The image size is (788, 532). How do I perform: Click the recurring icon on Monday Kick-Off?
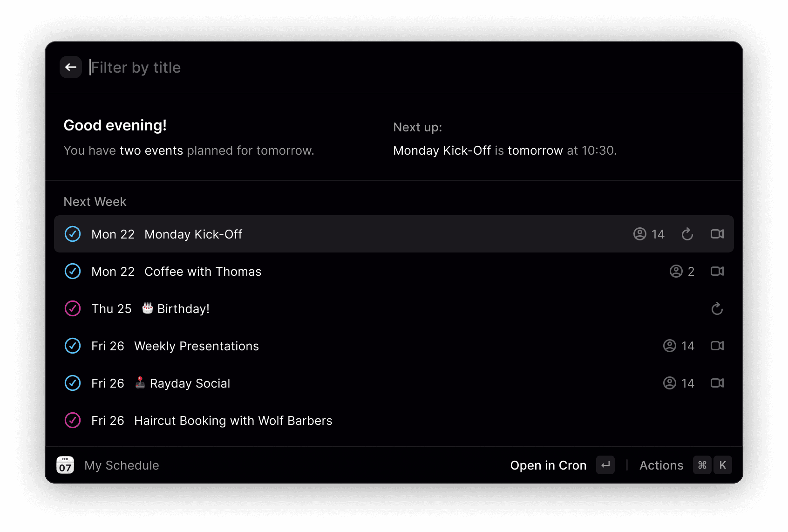click(687, 234)
